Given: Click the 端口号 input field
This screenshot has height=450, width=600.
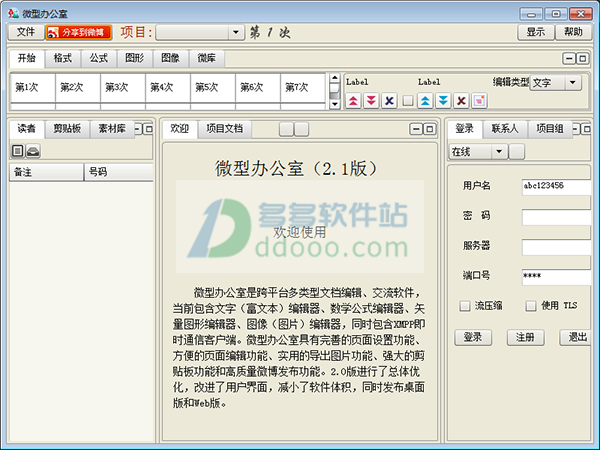Looking at the screenshot, I should coord(557,277).
